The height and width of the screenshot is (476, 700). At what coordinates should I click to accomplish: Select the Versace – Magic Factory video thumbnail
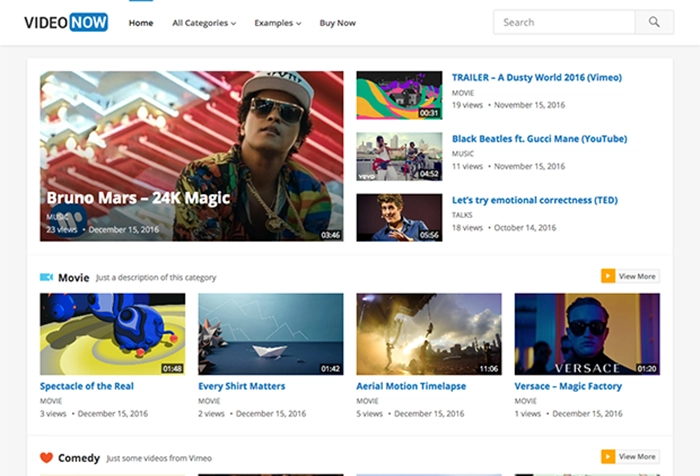587,333
